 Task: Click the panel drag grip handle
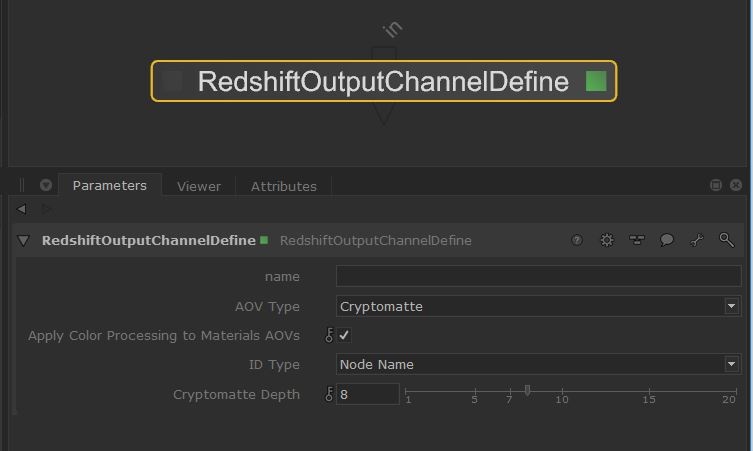[x=22, y=185]
